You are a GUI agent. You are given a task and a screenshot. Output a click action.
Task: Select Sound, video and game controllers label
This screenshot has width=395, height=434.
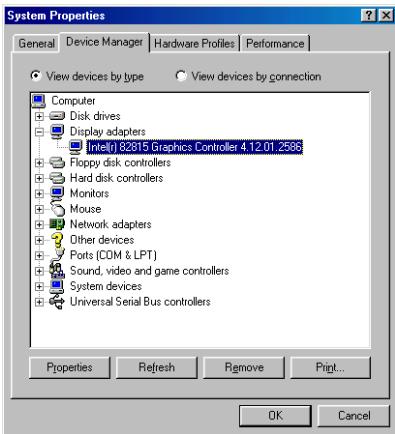coord(149,271)
